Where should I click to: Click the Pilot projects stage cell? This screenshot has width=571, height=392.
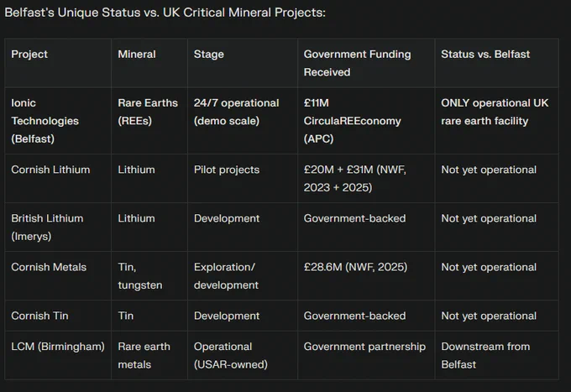pos(243,178)
